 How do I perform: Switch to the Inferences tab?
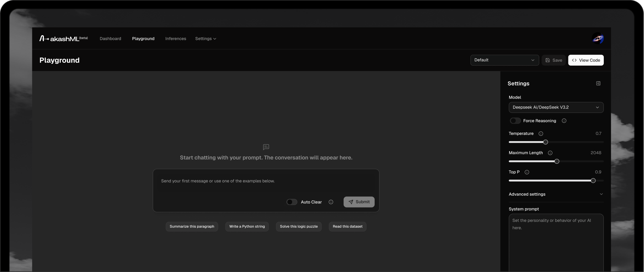click(176, 39)
